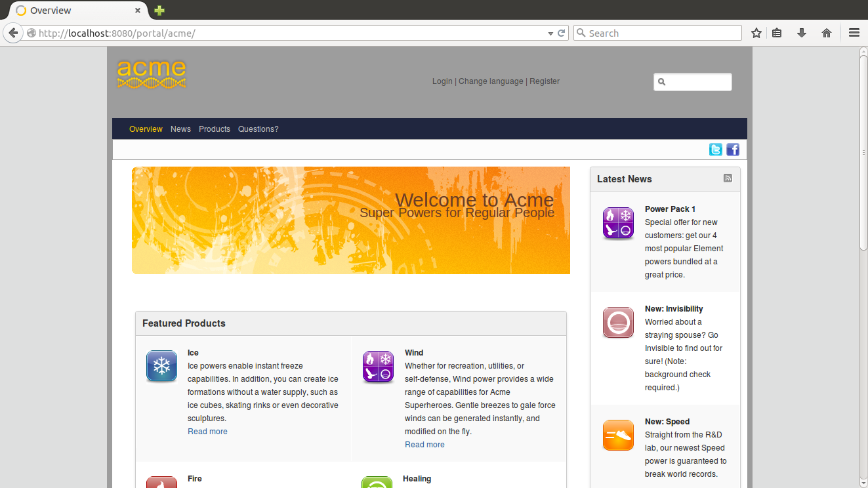Image resolution: width=868 pixels, height=488 pixels.
Task: Open the Facebook share icon
Action: (733, 150)
